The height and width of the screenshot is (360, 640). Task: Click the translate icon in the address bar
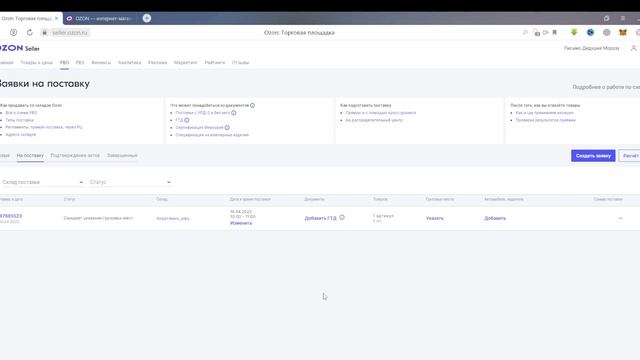tap(536, 33)
